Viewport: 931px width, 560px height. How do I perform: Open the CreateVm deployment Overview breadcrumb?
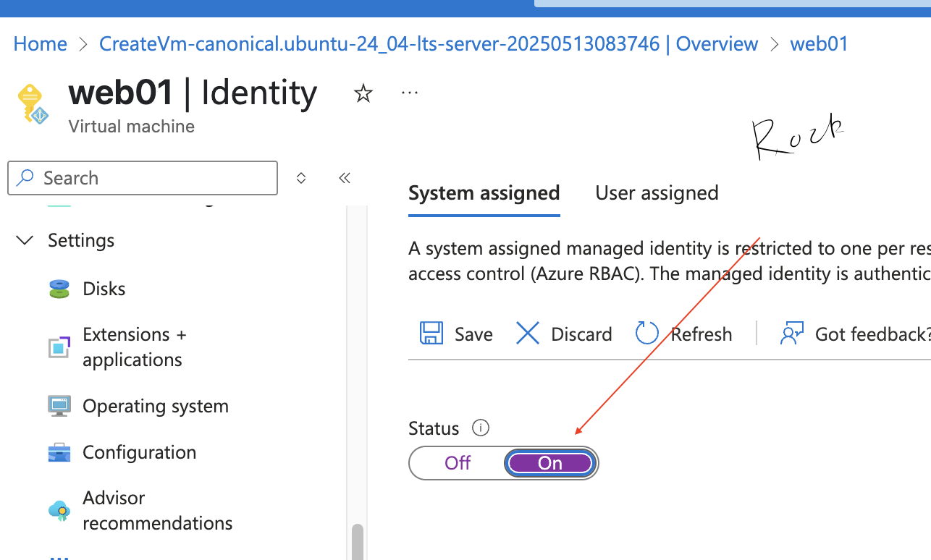click(429, 43)
